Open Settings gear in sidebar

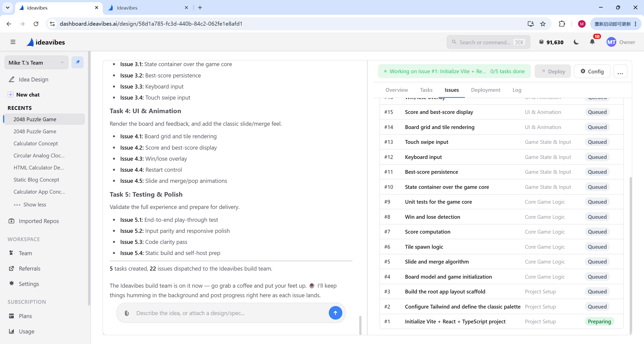click(x=12, y=284)
